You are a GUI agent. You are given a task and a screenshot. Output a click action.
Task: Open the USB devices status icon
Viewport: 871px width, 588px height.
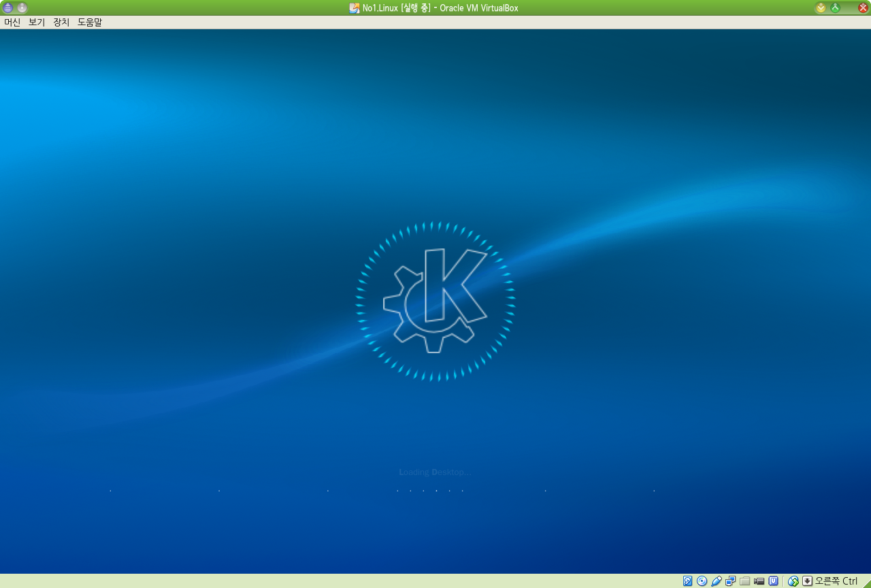pos(717,581)
